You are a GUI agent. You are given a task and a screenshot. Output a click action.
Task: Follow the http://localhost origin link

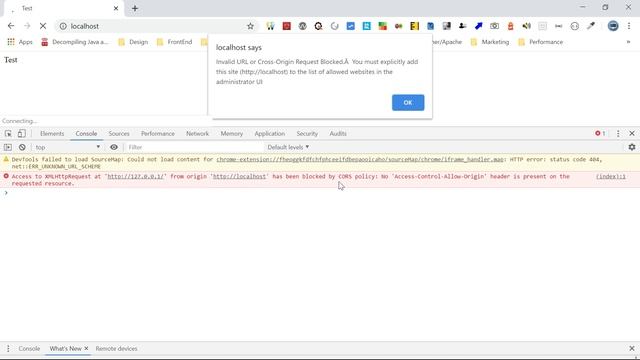pos(239,176)
